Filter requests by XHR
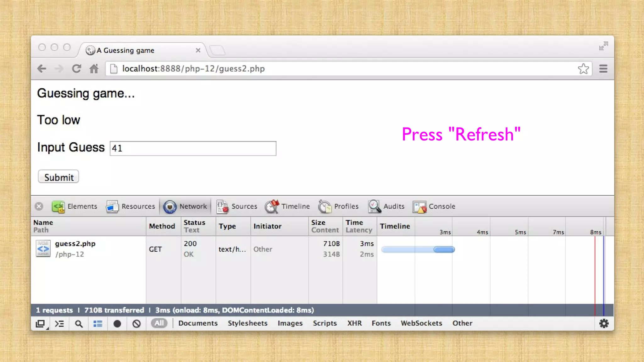This screenshot has height=362, width=644. (x=354, y=323)
